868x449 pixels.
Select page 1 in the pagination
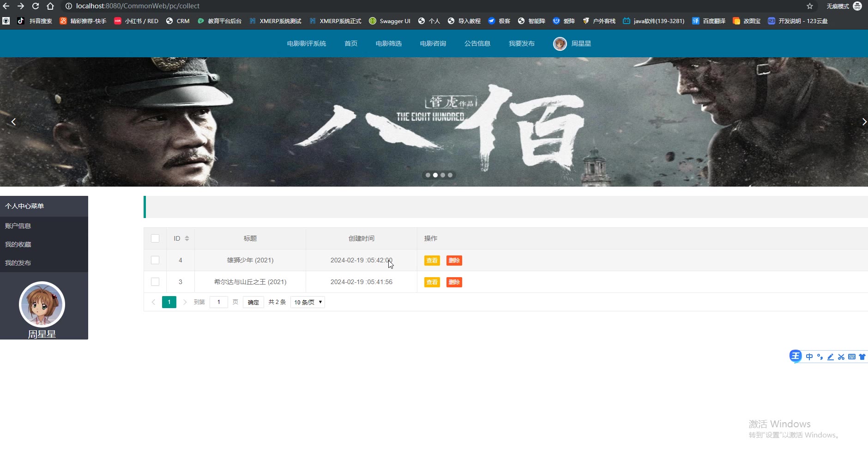coord(169,302)
